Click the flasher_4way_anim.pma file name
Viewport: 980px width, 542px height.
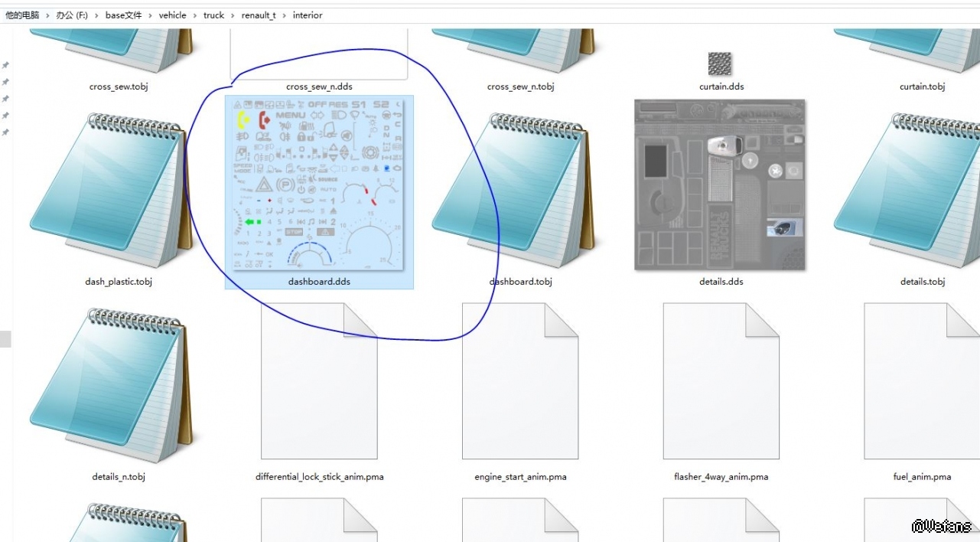[721, 477]
